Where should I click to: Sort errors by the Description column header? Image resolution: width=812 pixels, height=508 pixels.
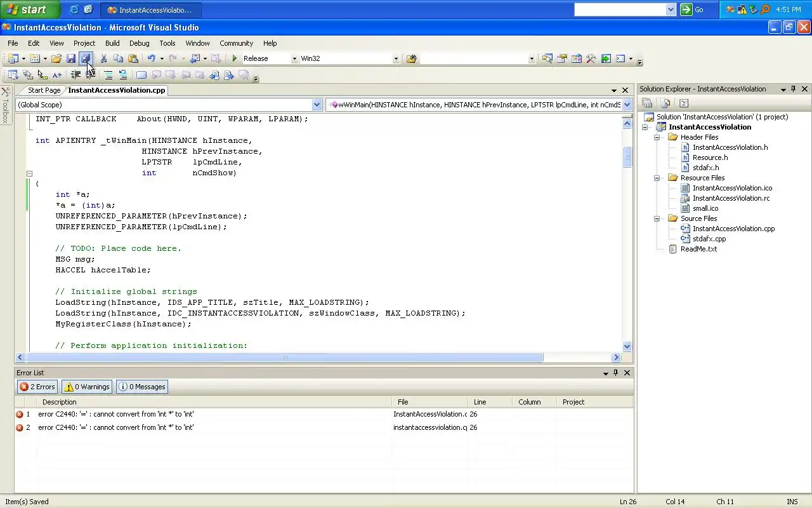tap(215, 402)
